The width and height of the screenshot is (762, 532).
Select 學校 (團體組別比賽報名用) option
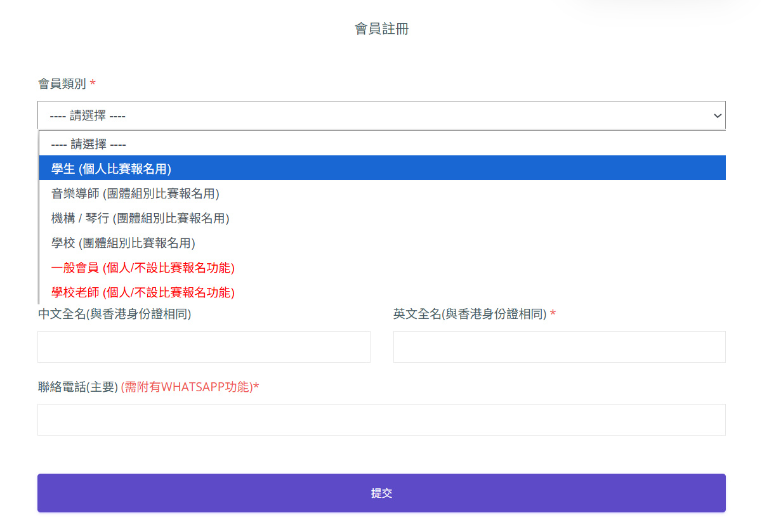pos(382,243)
